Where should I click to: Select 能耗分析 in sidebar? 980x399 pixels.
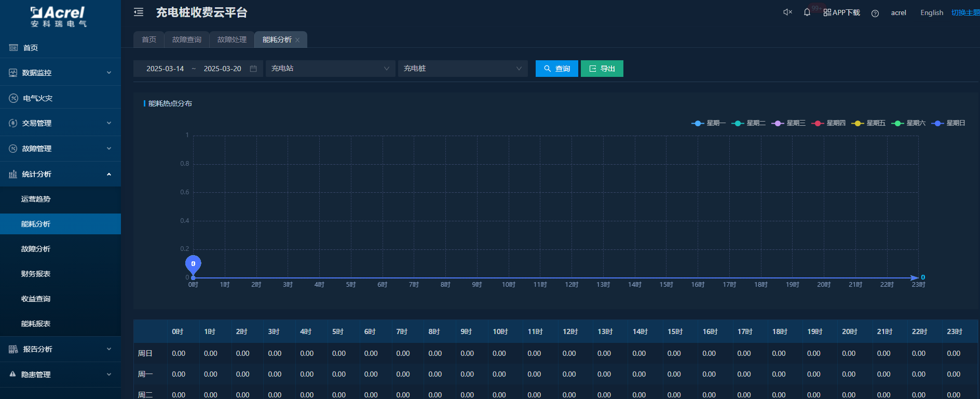pos(60,224)
